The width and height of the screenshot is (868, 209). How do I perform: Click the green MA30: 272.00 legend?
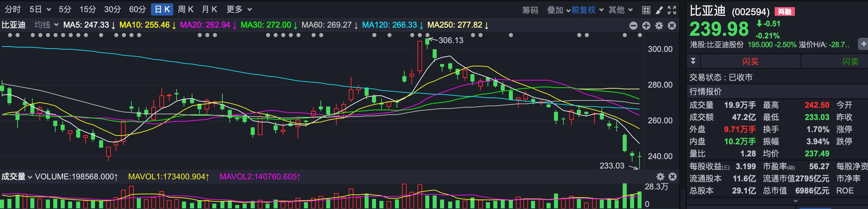269,25
